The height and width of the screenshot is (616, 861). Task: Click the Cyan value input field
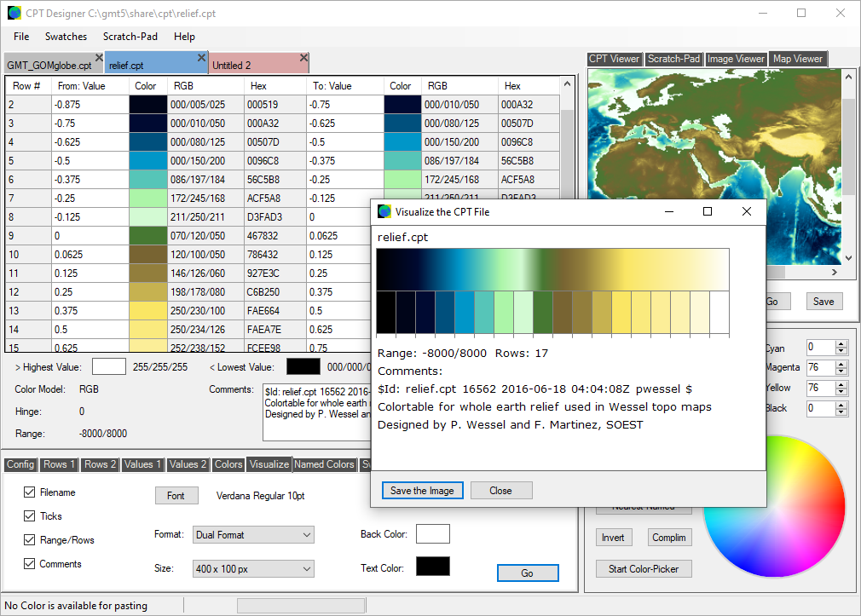pos(820,348)
